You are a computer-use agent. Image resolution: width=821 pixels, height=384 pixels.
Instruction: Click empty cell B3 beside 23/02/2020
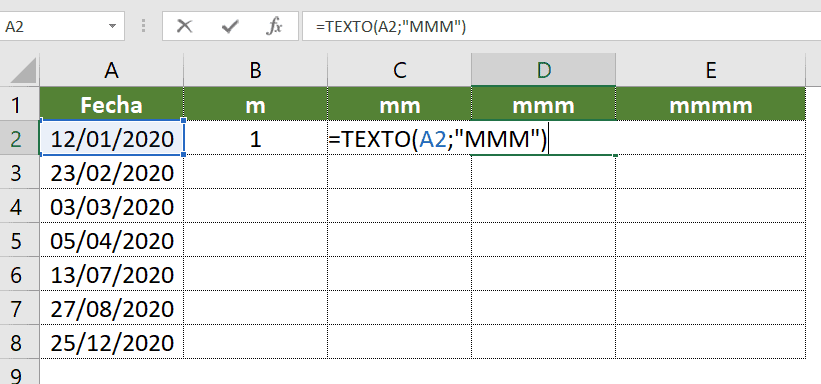(256, 172)
